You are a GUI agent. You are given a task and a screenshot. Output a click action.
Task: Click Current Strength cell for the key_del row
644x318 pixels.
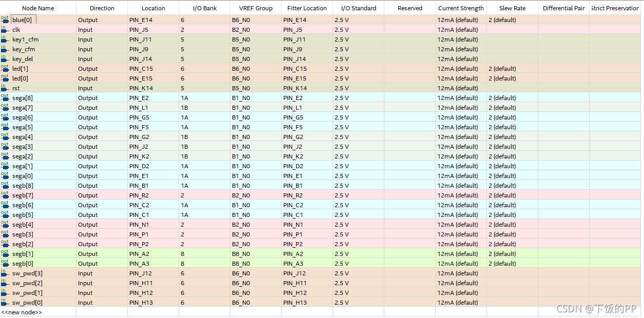tap(461, 59)
